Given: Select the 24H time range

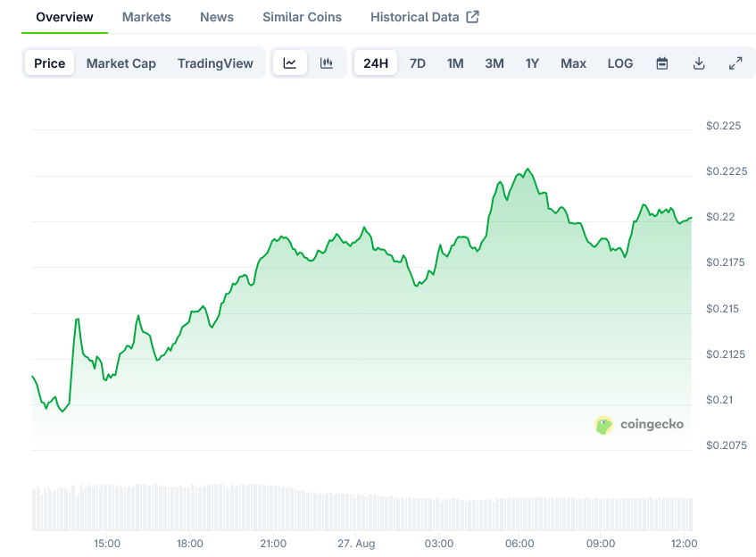Looking at the screenshot, I should coord(376,63).
